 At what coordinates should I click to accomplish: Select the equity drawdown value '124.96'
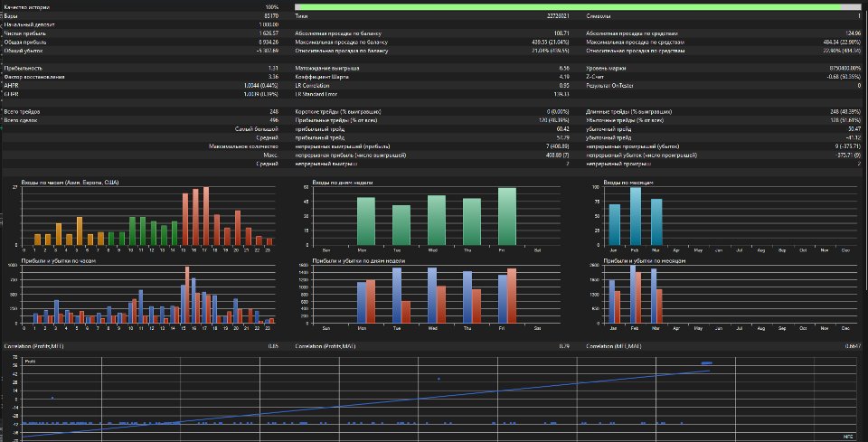(853, 33)
